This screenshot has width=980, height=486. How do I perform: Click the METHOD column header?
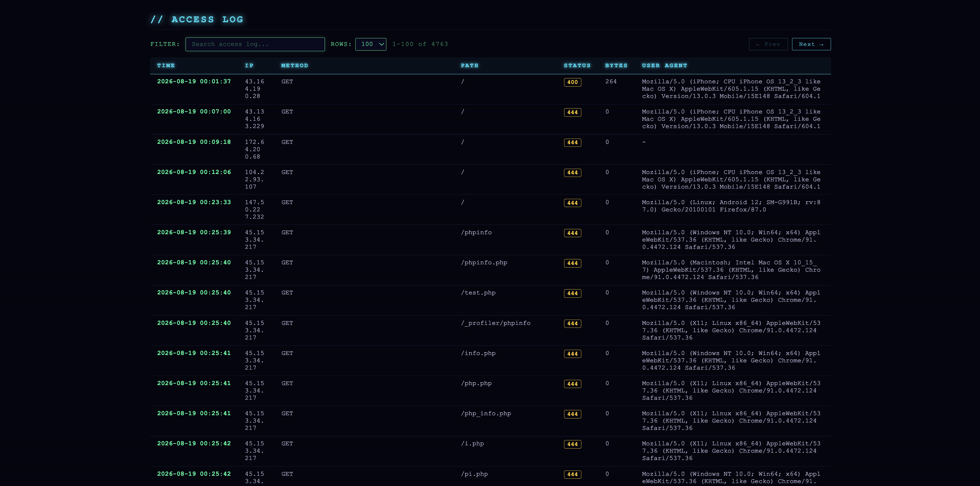coord(294,66)
